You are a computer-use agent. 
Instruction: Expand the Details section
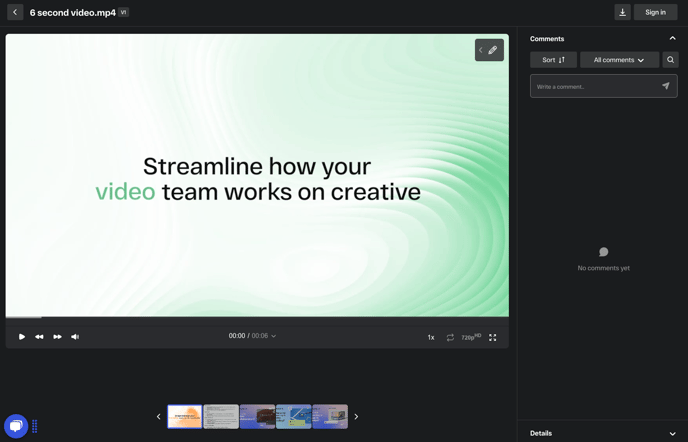pyautogui.click(x=672, y=433)
